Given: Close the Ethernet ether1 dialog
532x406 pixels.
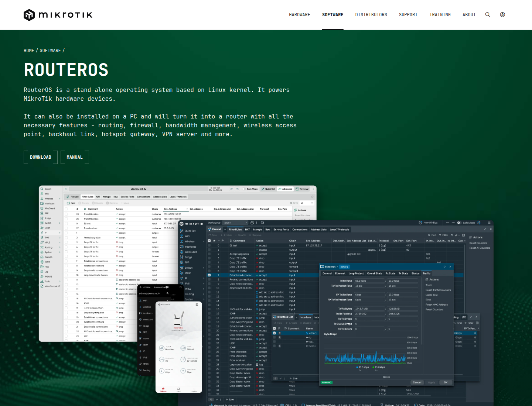Looking at the screenshot, I should [450, 266].
